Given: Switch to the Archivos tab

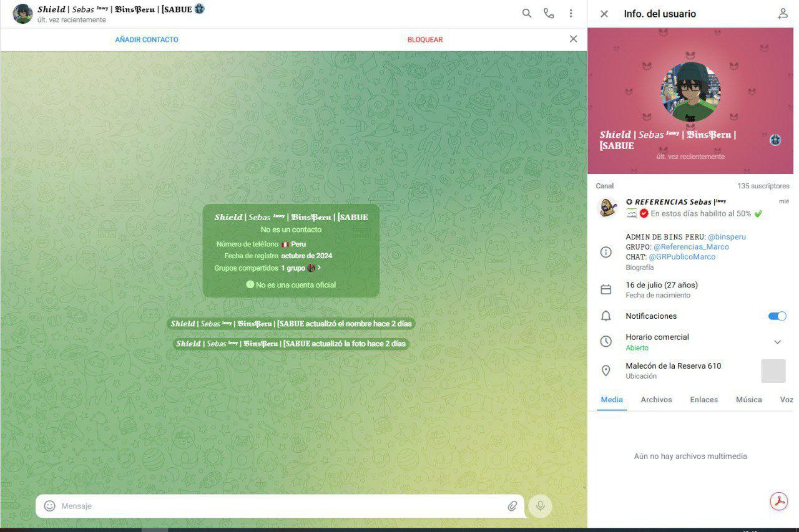Looking at the screenshot, I should coord(656,399).
